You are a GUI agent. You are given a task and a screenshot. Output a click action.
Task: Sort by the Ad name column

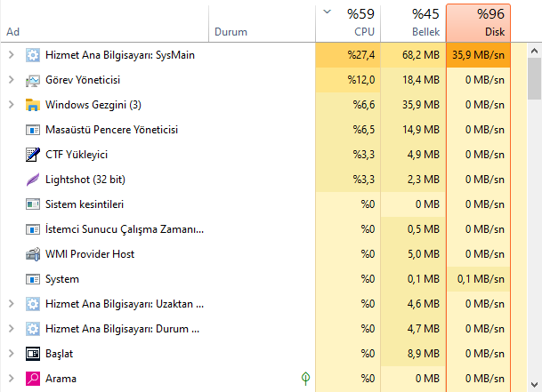click(89, 31)
